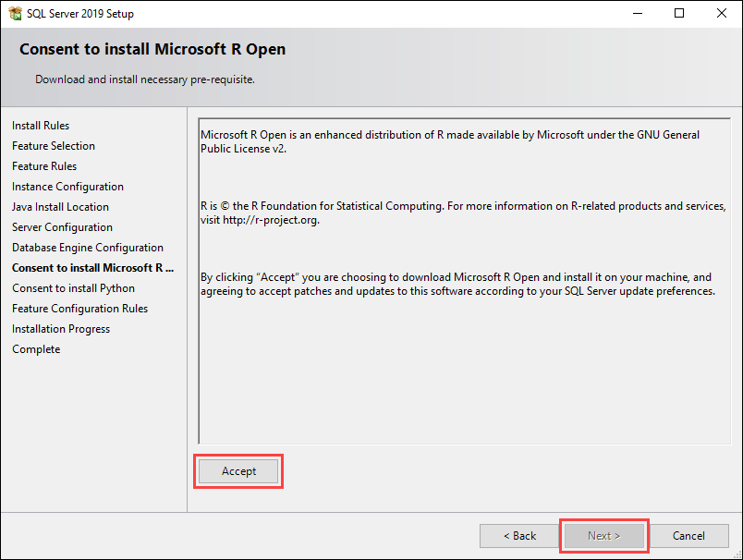This screenshot has width=743, height=560.
Task: Select the Installation Progress step
Action: pyautogui.click(x=61, y=329)
